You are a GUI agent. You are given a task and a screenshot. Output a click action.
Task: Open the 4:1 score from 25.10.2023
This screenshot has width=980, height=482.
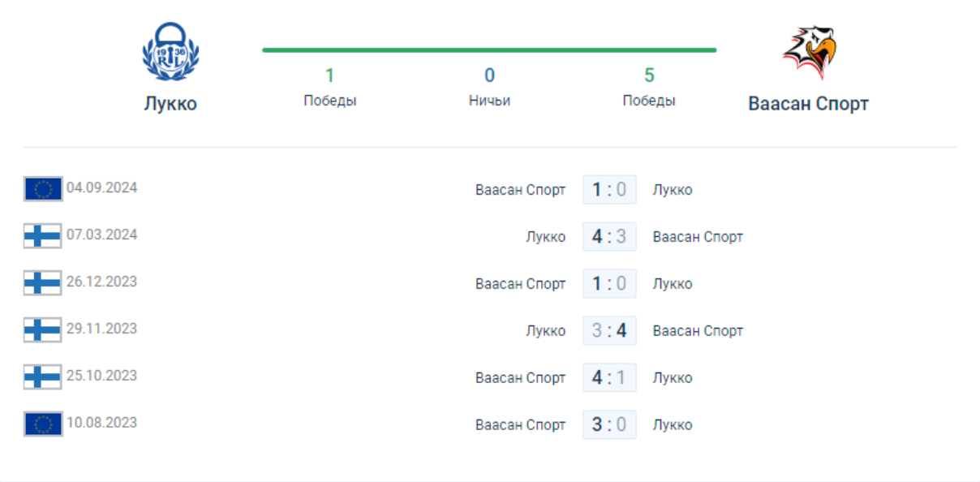tap(609, 378)
